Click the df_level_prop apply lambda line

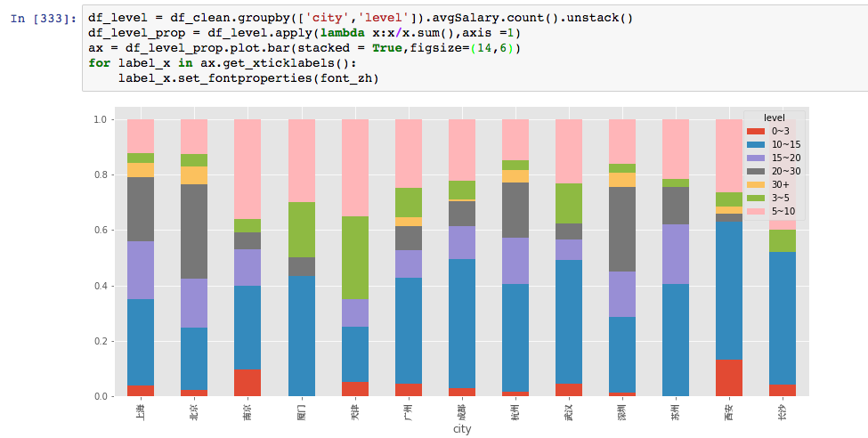[304, 33]
